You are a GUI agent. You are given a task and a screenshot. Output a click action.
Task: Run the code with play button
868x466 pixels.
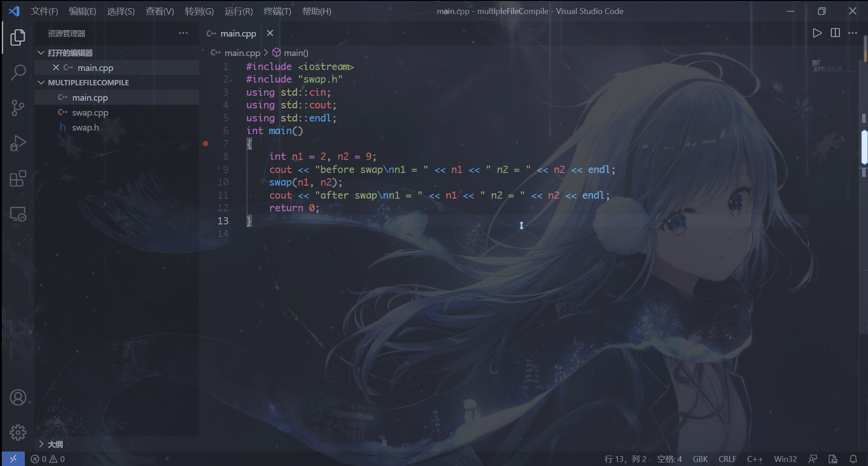(x=817, y=33)
